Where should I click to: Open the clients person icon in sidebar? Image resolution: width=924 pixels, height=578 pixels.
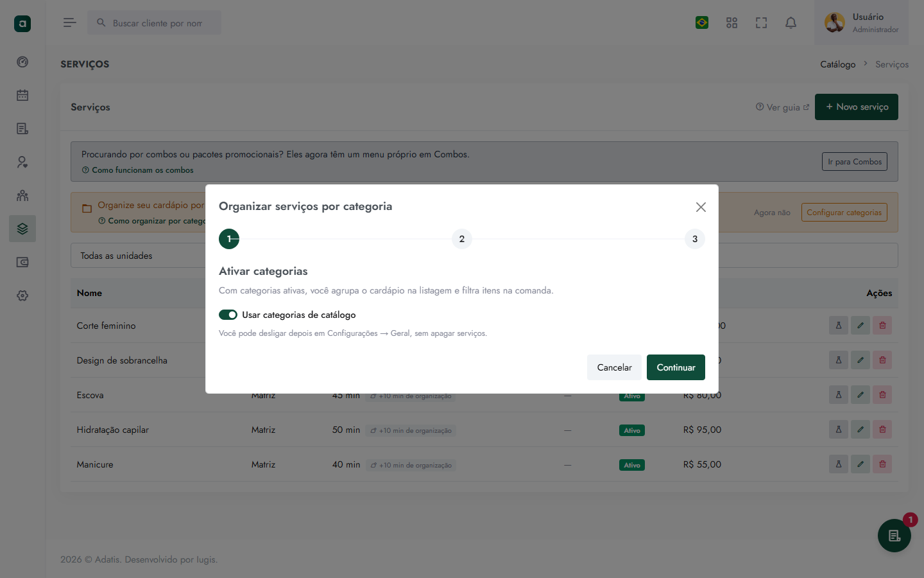pyautogui.click(x=22, y=162)
